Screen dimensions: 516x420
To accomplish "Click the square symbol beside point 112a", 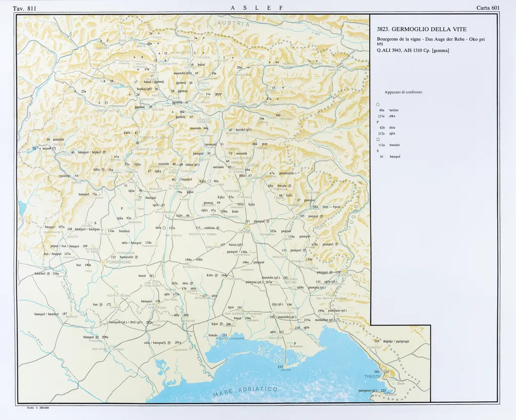I will point(164,228).
